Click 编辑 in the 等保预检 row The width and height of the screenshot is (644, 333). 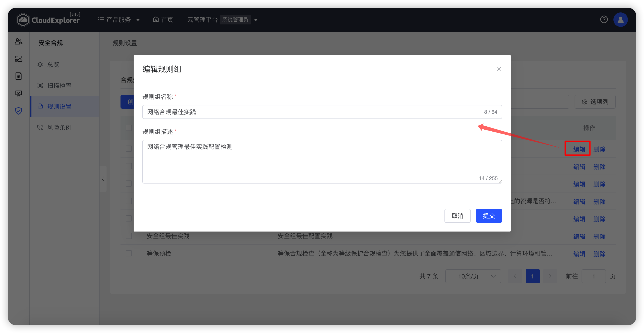[x=579, y=254]
